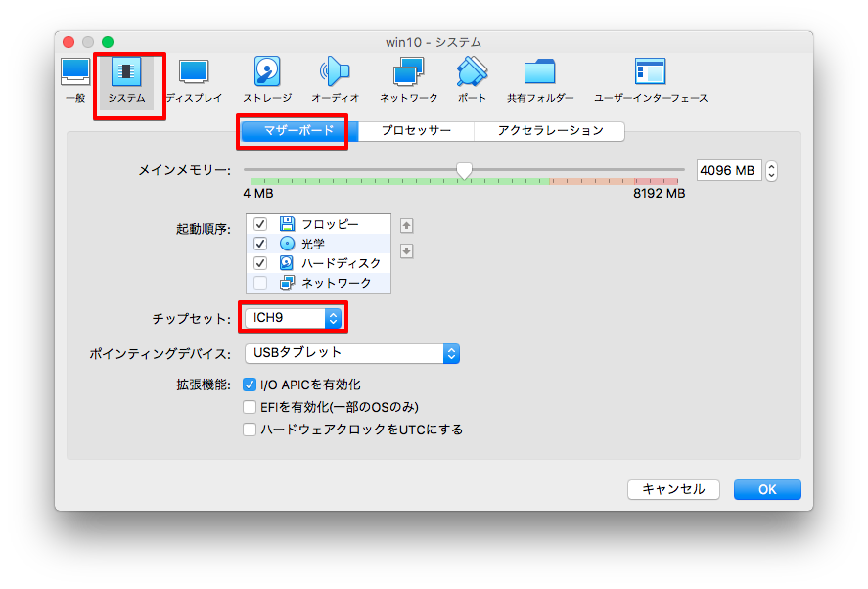Open the チップセット ICH9 dropdown
Image resolution: width=868 pixels, height=589 pixels.
293,318
